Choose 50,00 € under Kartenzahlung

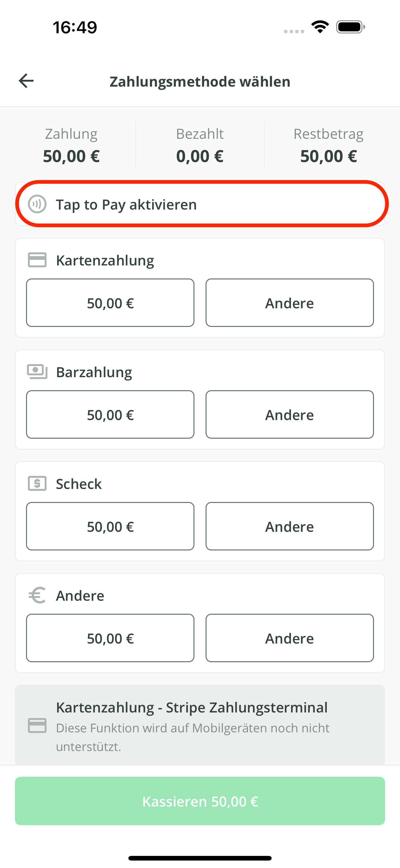(x=110, y=303)
